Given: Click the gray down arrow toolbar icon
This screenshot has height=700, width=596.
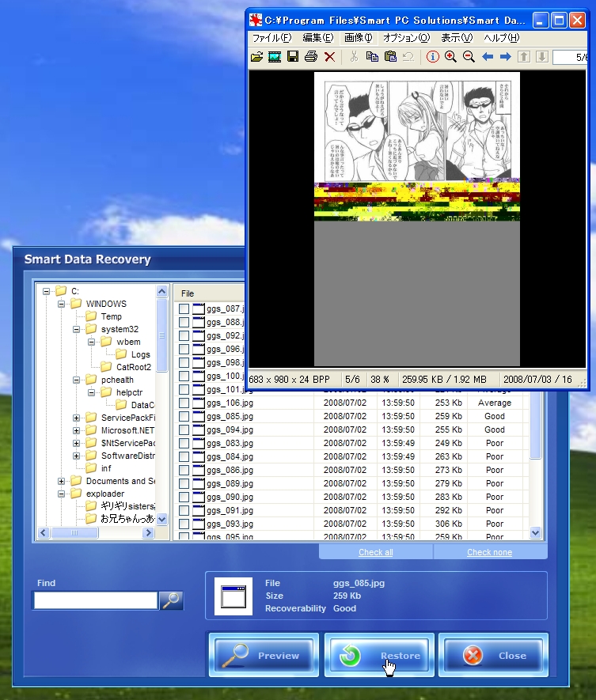Looking at the screenshot, I should (x=542, y=57).
